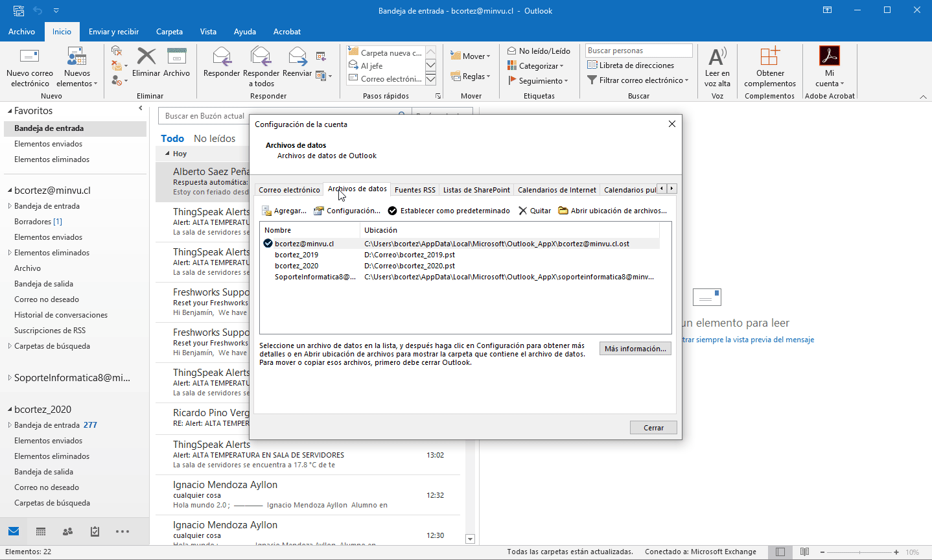Open Suscripciones de RSS folder
This screenshot has width=932, height=560.
click(x=50, y=331)
